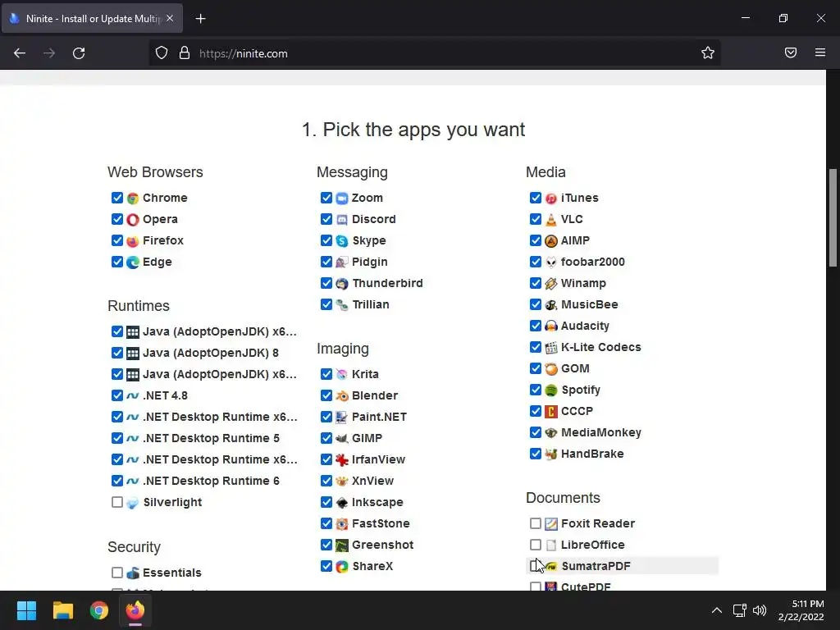Uncheck the Pidgin checkbox
The image size is (840, 630).
326,262
